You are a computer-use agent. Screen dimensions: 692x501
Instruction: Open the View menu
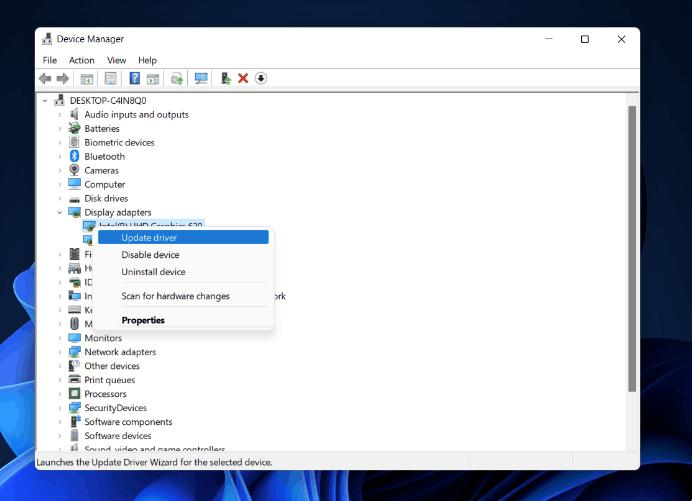116,60
